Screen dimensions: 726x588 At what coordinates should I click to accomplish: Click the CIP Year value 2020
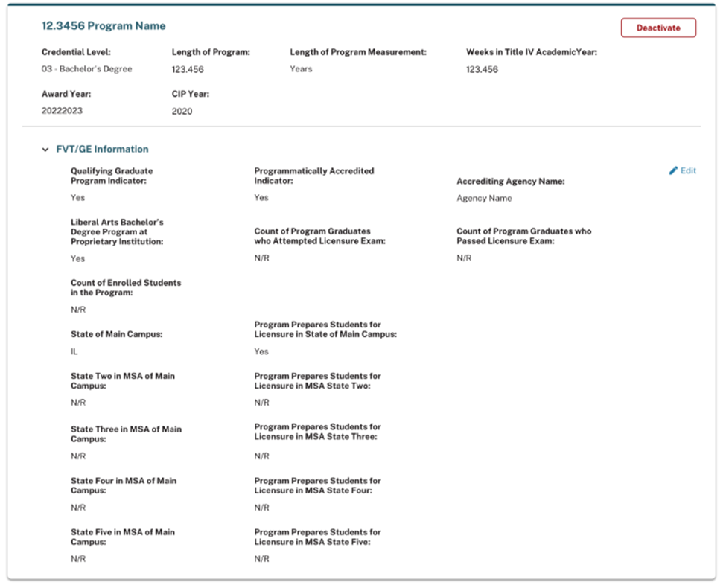[x=182, y=112]
